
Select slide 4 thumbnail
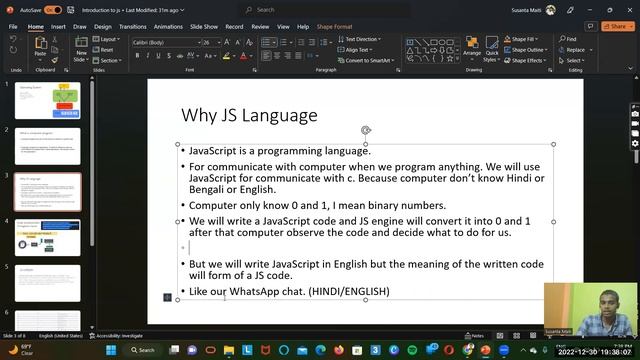click(x=48, y=238)
